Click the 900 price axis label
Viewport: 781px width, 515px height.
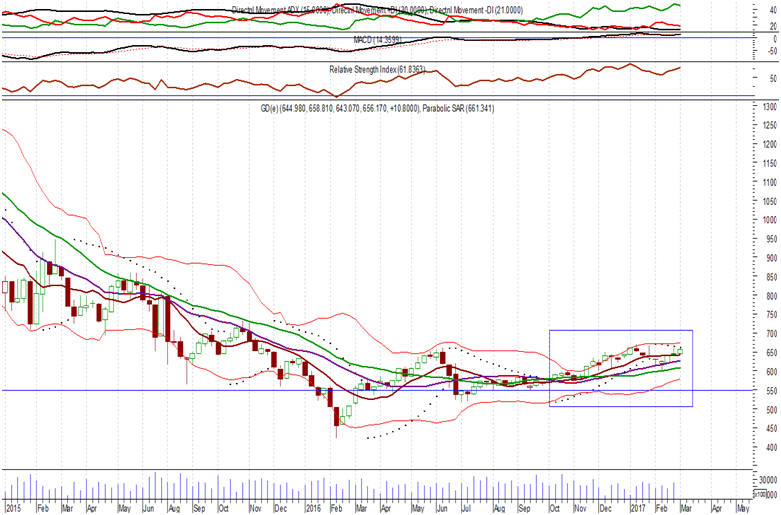coord(771,258)
